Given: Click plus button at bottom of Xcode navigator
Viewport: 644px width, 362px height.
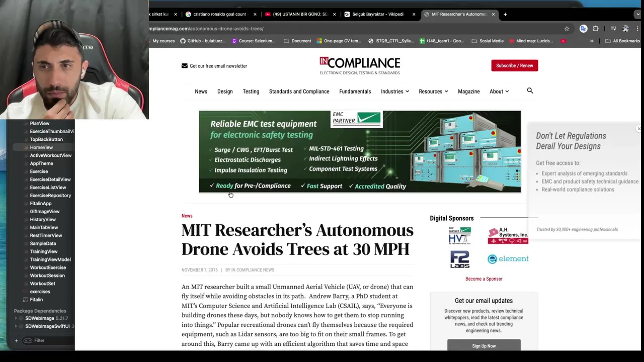Looking at the screenshot, I should pos(16,340).
